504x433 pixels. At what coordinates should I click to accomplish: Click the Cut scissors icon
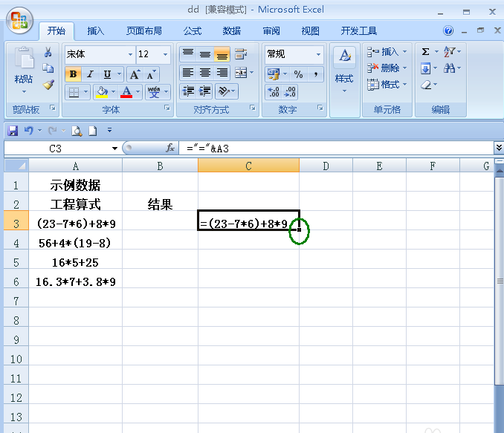[x=48, y=53]
